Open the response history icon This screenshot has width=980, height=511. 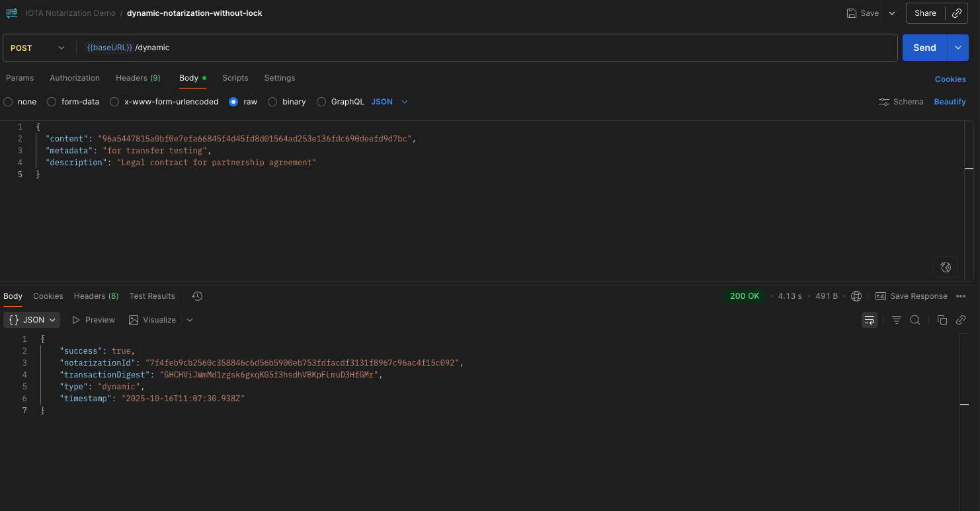[x=196, y=295]
